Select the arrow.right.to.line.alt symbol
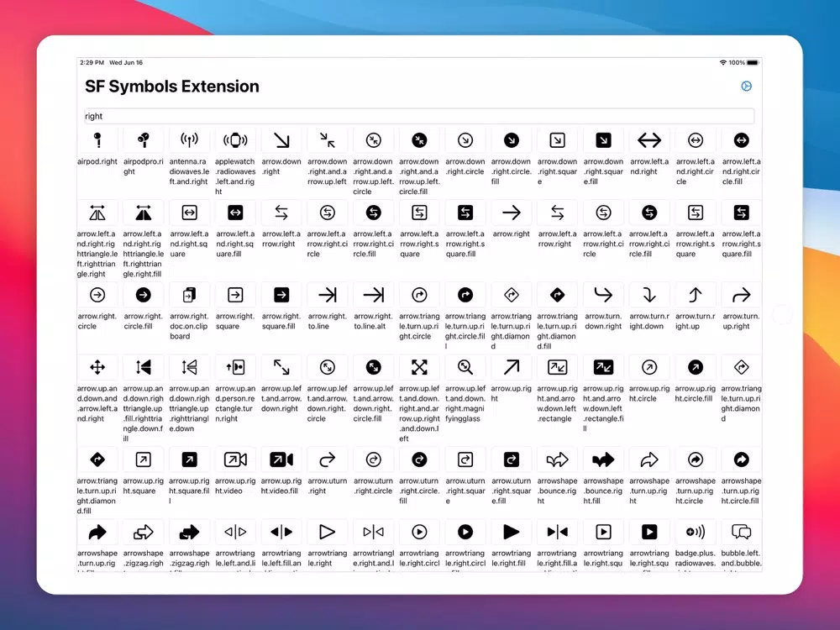This screenshot has width=840, height=630. click(x=374, y=295)
